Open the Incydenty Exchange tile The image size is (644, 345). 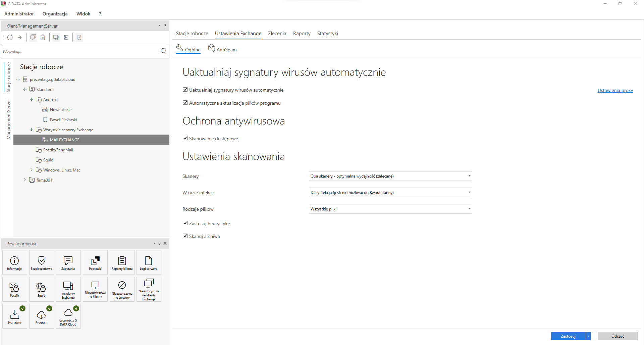click(68, 289)
